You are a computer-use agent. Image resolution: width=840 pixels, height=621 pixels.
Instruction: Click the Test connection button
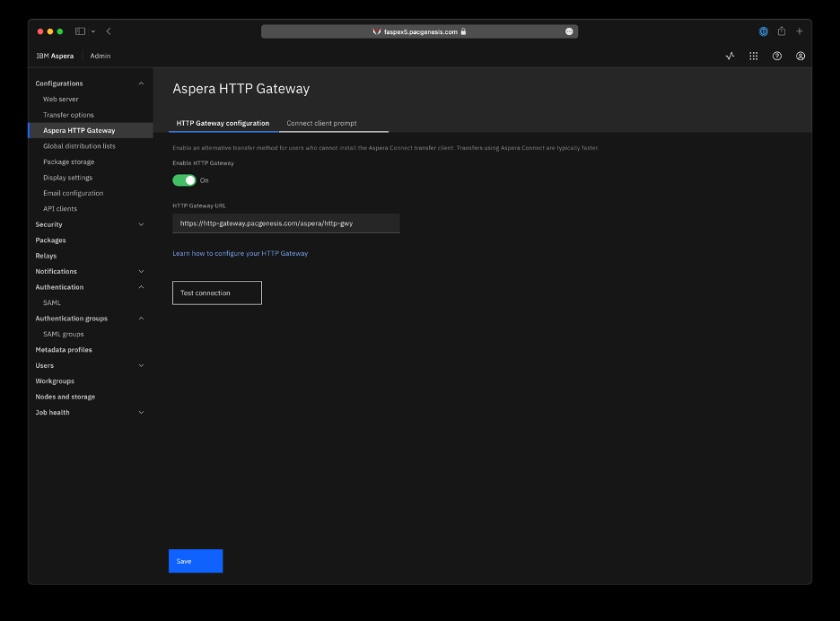(x=217, y=293)
